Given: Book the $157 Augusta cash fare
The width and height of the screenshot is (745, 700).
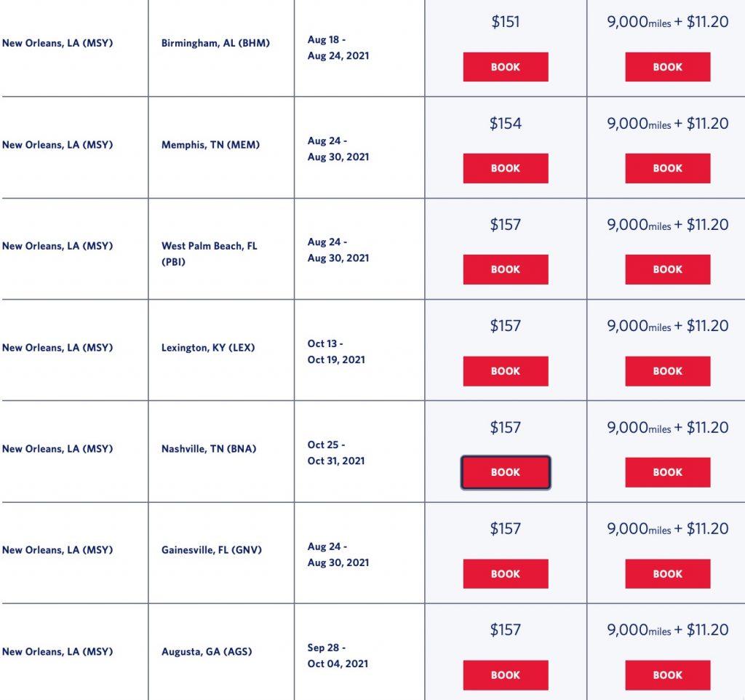Looking at the screenshot, I should click(506, 675).
